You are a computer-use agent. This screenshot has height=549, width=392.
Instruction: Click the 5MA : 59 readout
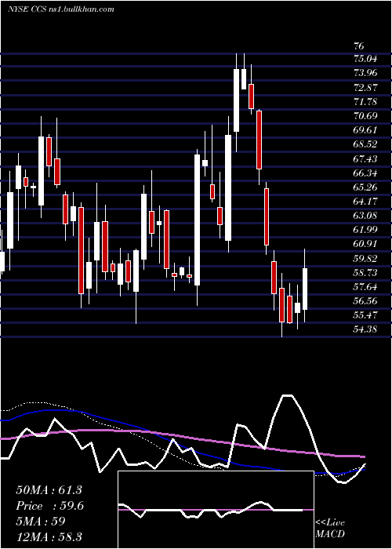tap(41, 522)
